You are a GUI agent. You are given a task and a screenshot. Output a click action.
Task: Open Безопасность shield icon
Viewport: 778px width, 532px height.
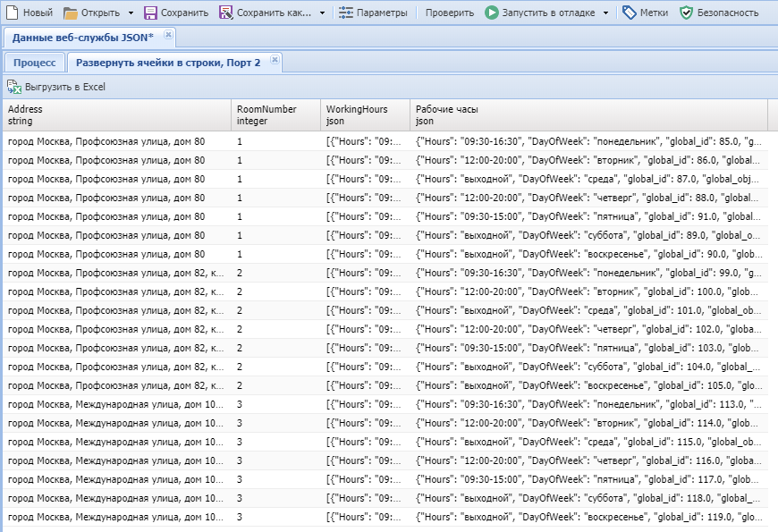(686, 13)
